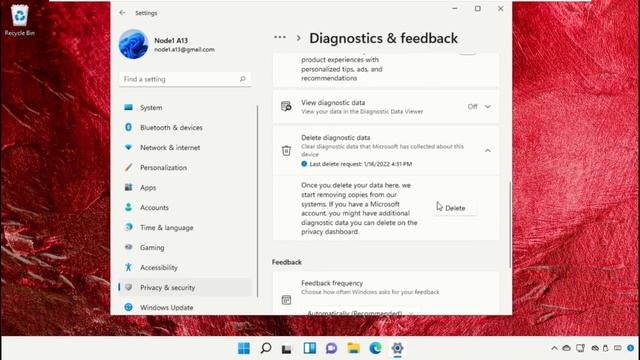
Task: Click the Feedback frequency icon
Action: 286,300
